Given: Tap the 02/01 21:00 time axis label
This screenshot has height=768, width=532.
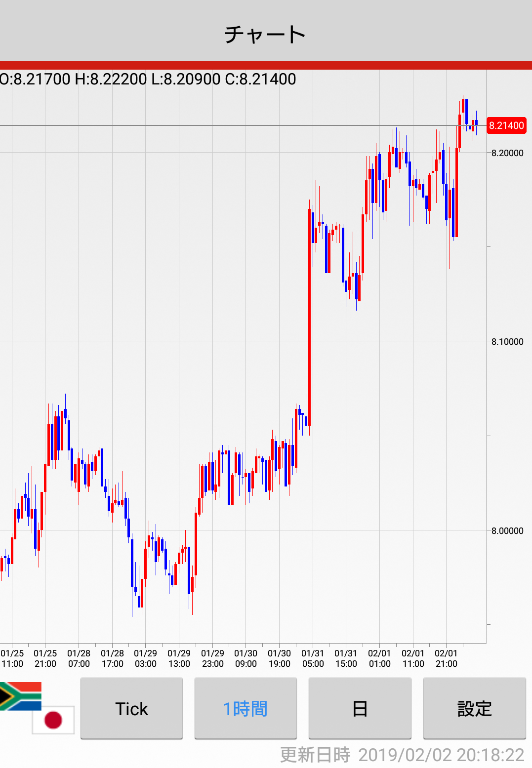Looking at the screenshot, I should (x=446, y=658).
